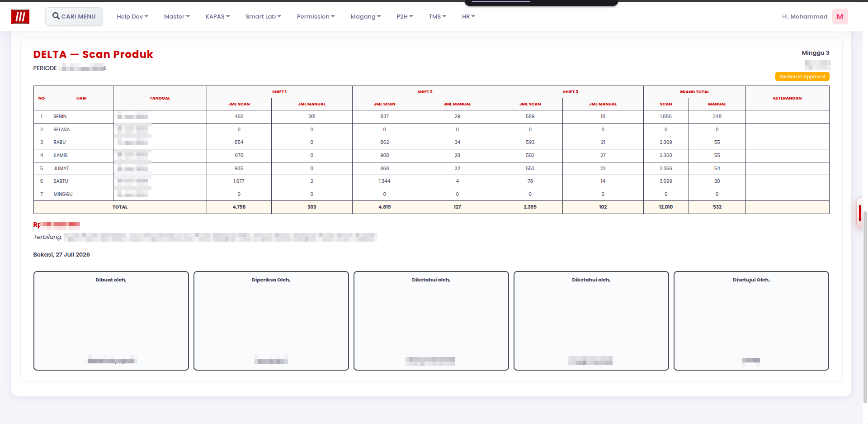Open the HR menu

tap(468, 16)
